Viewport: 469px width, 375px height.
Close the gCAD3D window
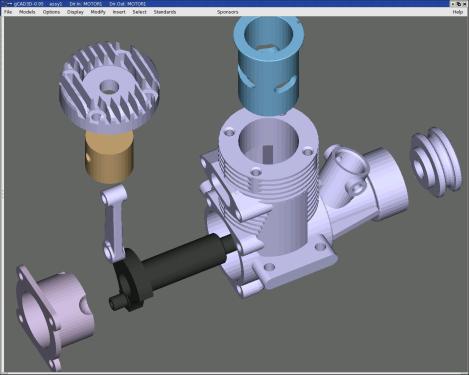[466, 4]
